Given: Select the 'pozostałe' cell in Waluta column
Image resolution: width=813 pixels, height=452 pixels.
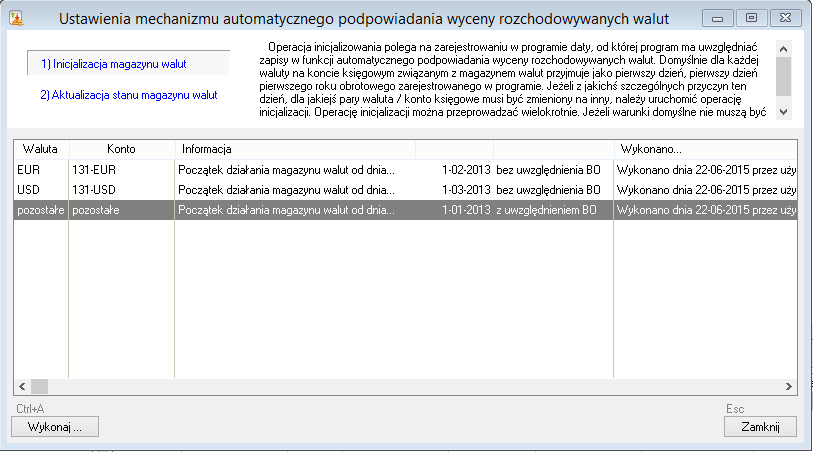Looking at the screenshot, I should (x=41, y=210).
